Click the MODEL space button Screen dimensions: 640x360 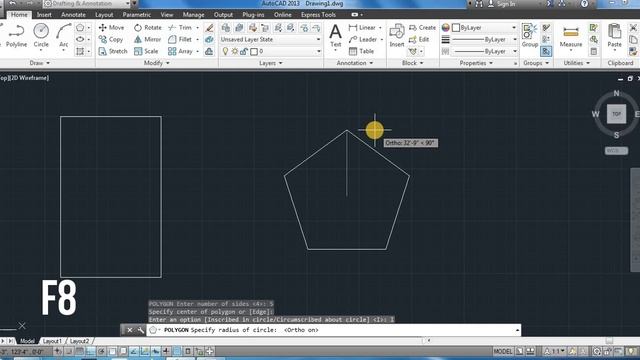click(x=502, y=351)
